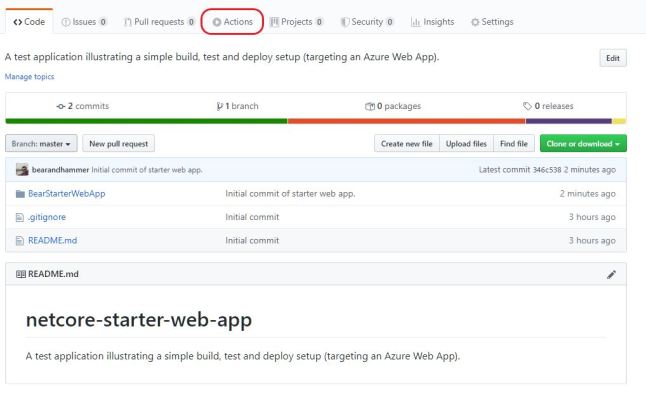Viewport: 646px width, 393px height.
Task: Click '2 minutes ago' in BearStarterWebApp row
Action: click(587, 194)
